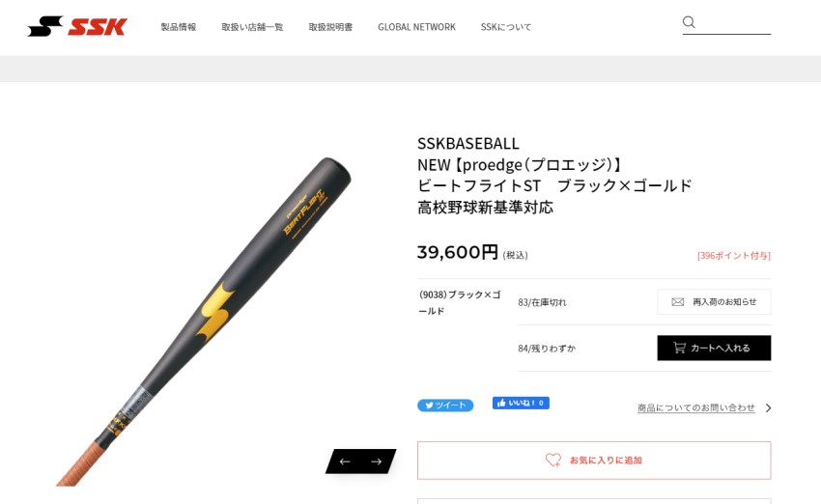Click the header search input field
Image resolution: width=821 pixels, height=504 pixels.
click(733, 22)
